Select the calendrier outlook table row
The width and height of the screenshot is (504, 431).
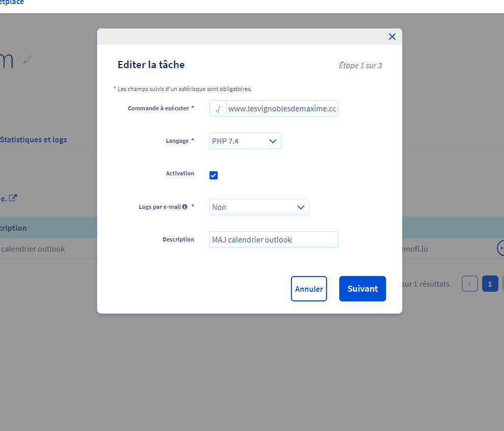[34, 249]
